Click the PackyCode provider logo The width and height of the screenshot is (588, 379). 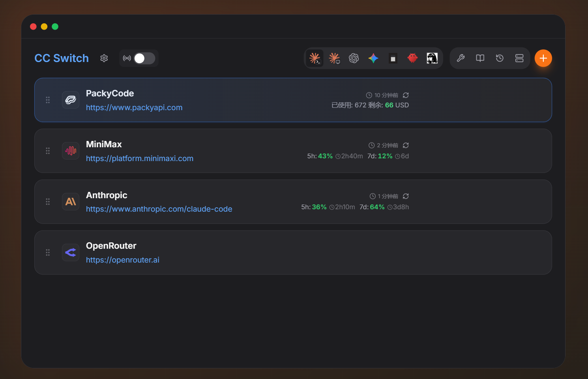coord(71,100)
